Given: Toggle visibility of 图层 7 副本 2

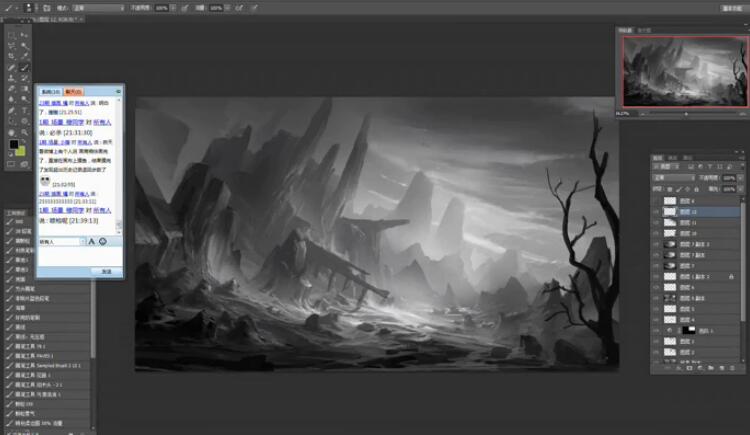Looking at the screenshot, I should (657, 244).
